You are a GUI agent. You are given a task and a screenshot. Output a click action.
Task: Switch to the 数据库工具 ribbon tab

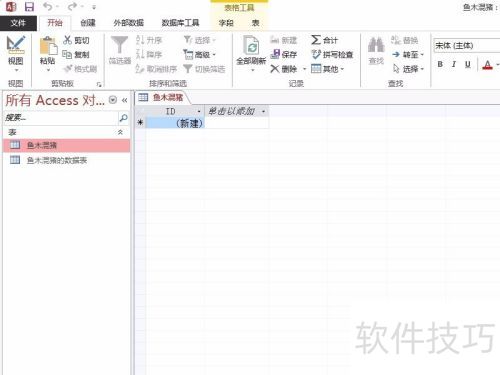(x=180, y=23)
